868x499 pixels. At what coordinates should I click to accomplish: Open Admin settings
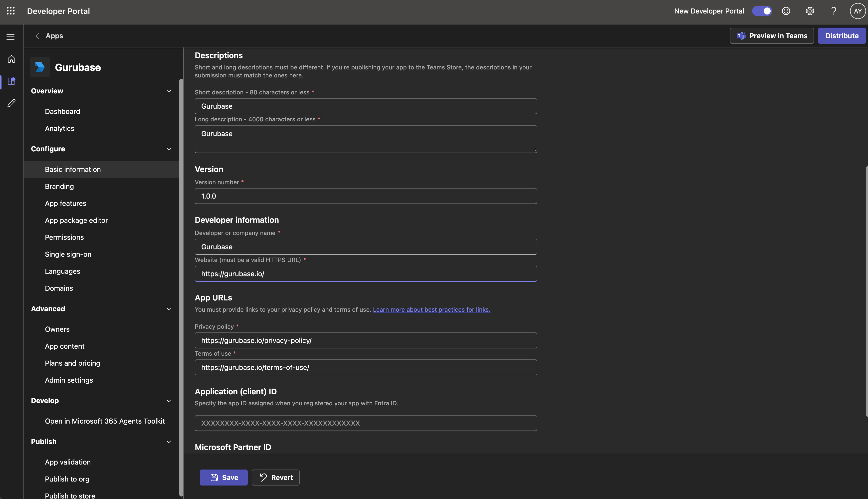point(69,380)
